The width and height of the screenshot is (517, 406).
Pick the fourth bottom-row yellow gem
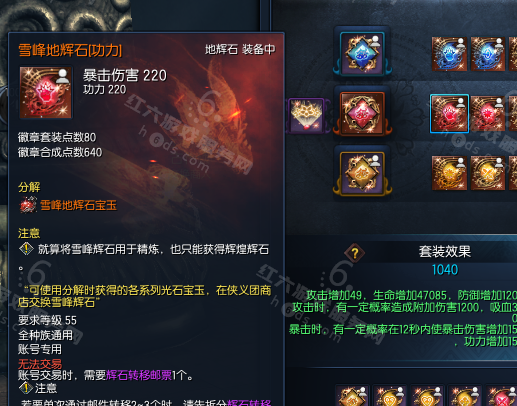coord(464,396)
